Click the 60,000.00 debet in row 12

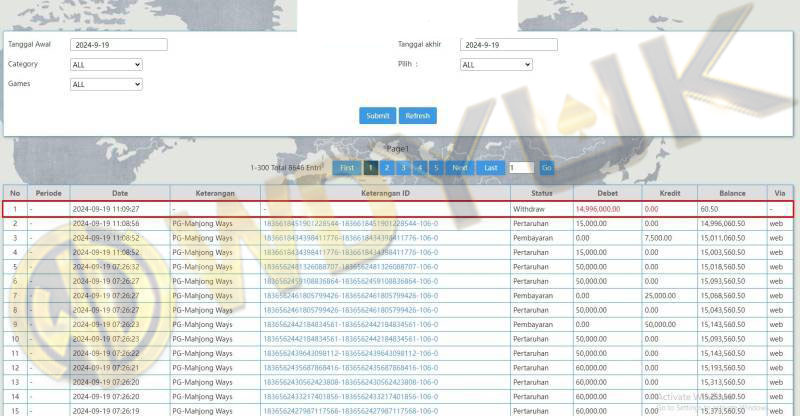point(591,368)
